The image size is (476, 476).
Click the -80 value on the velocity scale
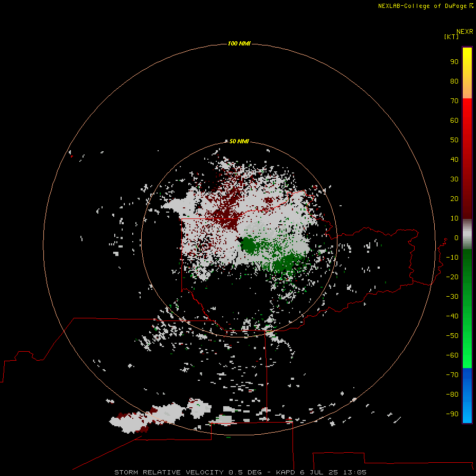pyautogui.click(x=452, y=395)
